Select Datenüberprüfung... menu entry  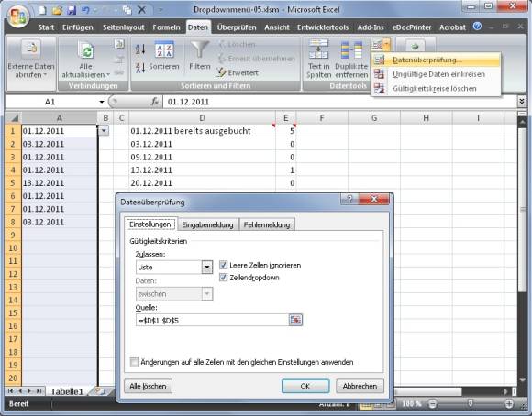tap(436, 60)
